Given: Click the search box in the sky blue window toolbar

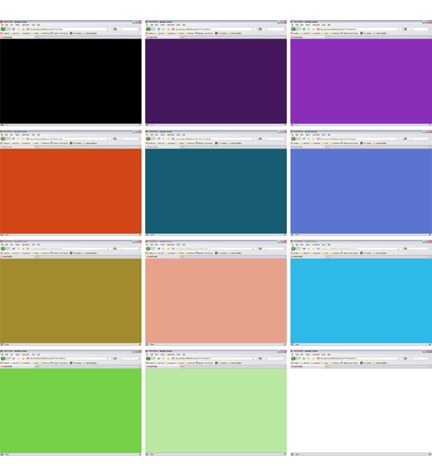Looking at the screenshot, I should click(x=418, y=248).
